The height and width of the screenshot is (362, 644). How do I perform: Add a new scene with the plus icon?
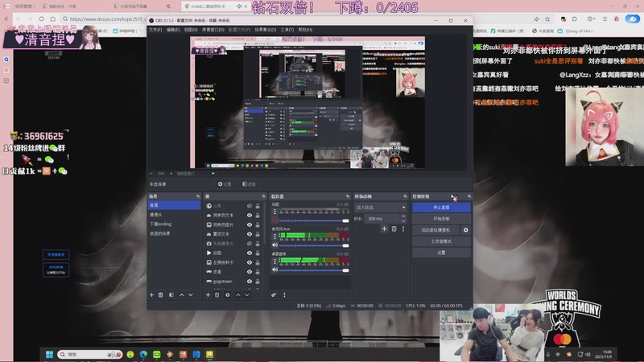tap(151, 294)
